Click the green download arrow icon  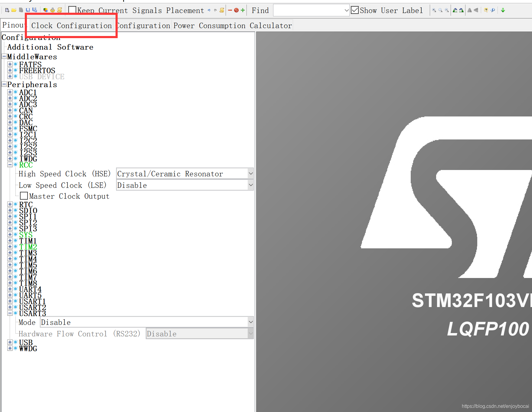coord(503,10)
